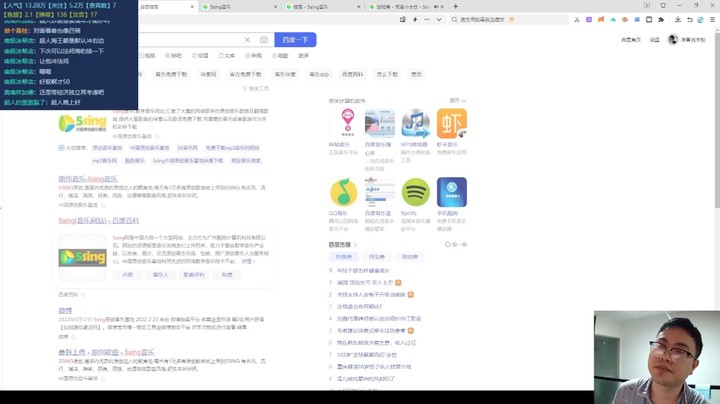Open the browser downloads arrow icon

678,20
